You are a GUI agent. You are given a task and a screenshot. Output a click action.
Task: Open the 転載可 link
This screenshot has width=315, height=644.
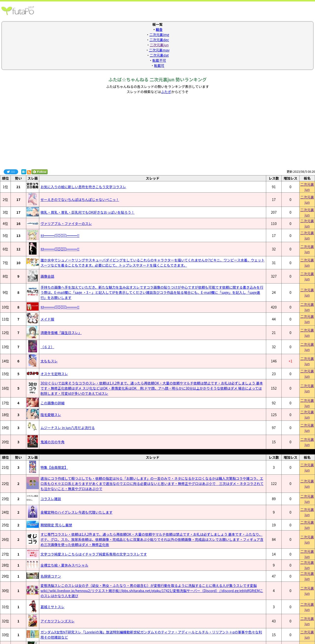point(159,65)
